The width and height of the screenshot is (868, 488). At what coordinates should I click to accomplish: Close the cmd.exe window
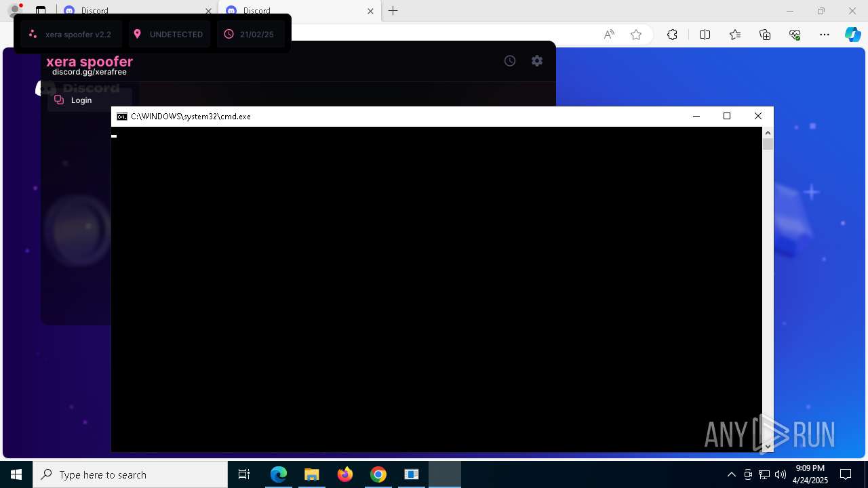click(x=758, y=116)
